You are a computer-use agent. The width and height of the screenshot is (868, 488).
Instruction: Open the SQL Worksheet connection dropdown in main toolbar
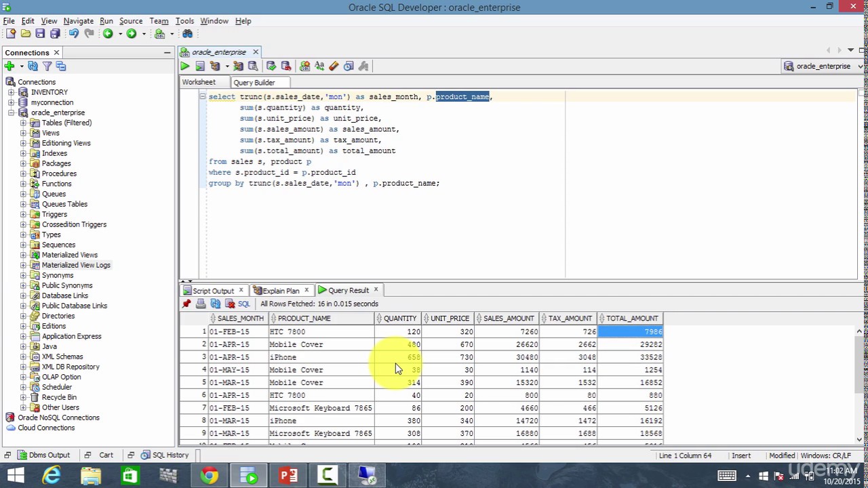tap(172, 34)
